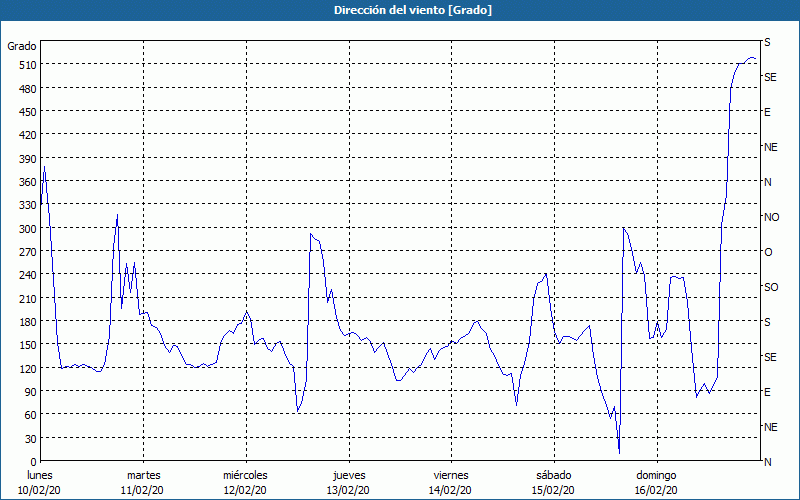Click the 240 value on left axis
Image resolution: width=800 pixels, height=500 pixels.
(x=27, y=275)
